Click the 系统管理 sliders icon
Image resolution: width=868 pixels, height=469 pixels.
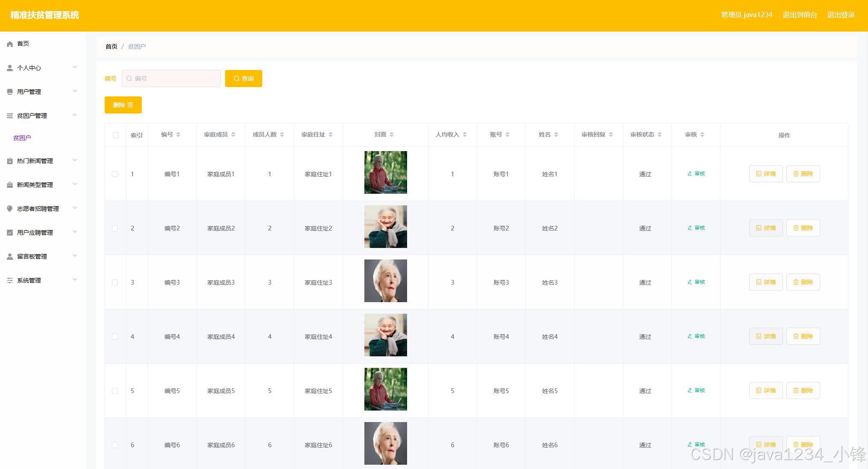point(10,280)
